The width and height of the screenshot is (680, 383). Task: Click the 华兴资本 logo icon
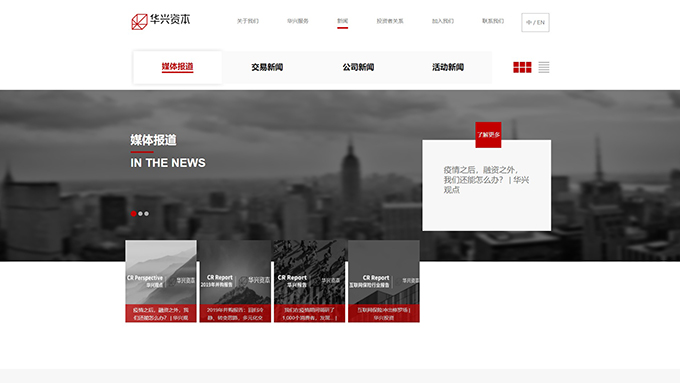(140, 22)
